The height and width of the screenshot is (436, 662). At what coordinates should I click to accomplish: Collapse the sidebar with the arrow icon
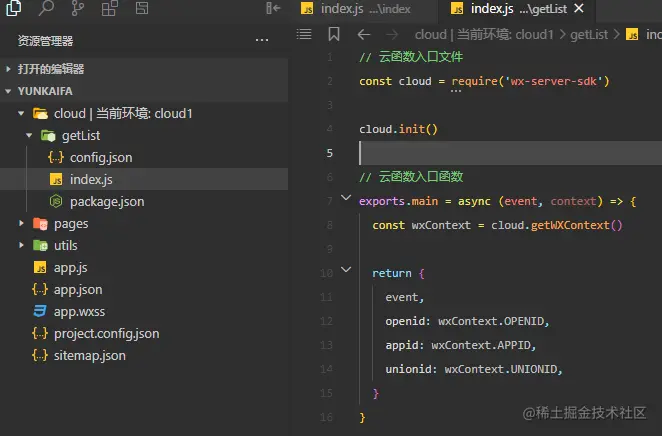[273, 8]
